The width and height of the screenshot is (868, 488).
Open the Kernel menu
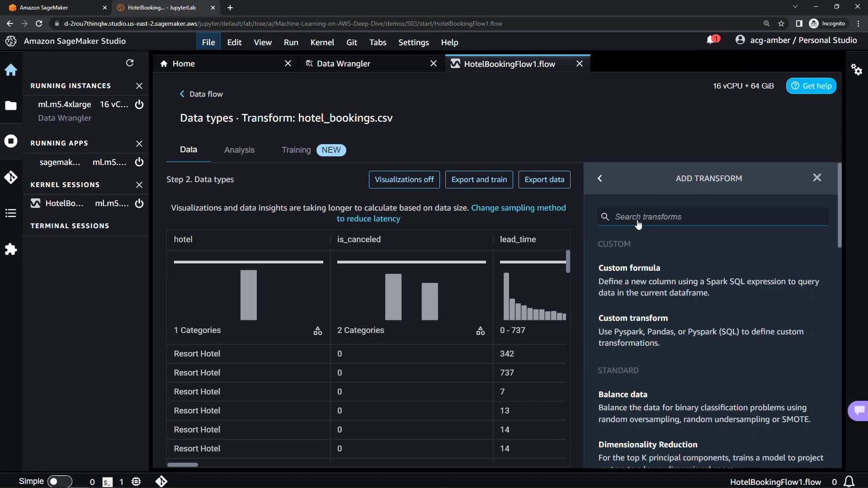point(322,42)
